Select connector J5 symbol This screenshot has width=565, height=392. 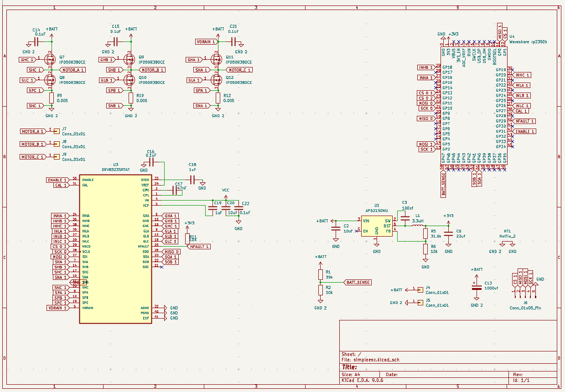coord(420,302)
